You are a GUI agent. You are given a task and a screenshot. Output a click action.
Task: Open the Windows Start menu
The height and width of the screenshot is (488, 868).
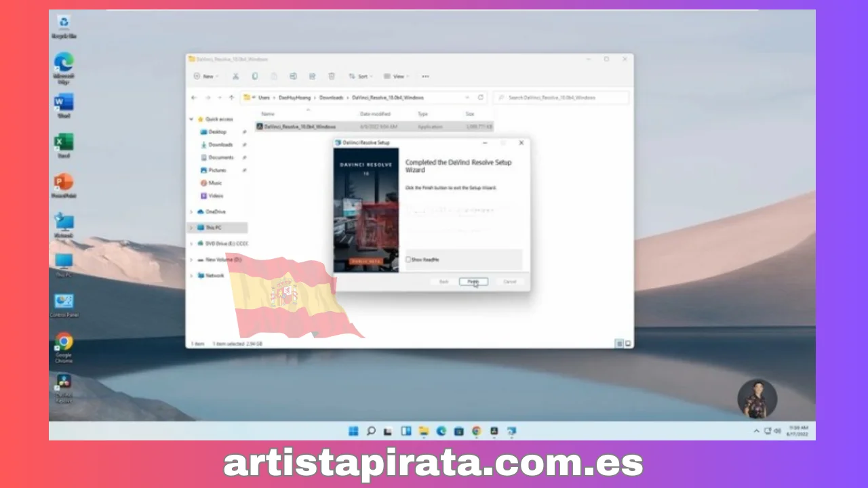[353, 430]
